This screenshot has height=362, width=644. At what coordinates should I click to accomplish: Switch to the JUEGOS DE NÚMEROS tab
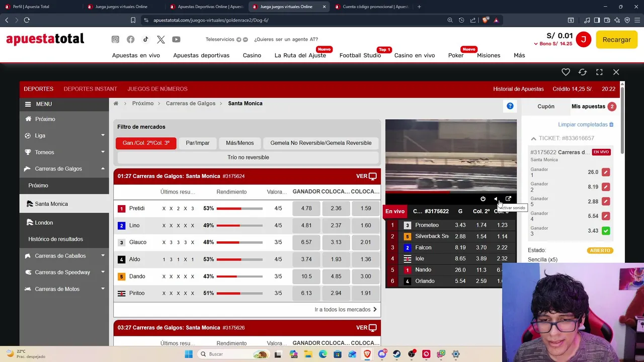pos(157,89)
